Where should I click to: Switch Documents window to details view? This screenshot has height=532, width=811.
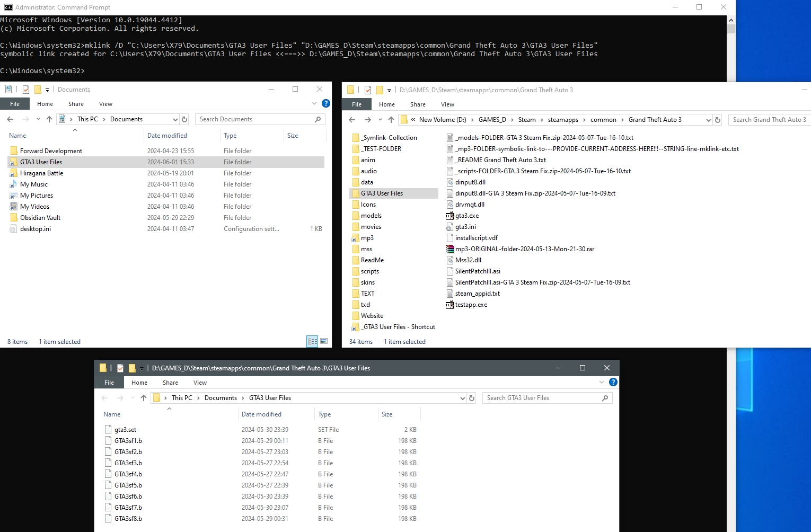(312, 341)
